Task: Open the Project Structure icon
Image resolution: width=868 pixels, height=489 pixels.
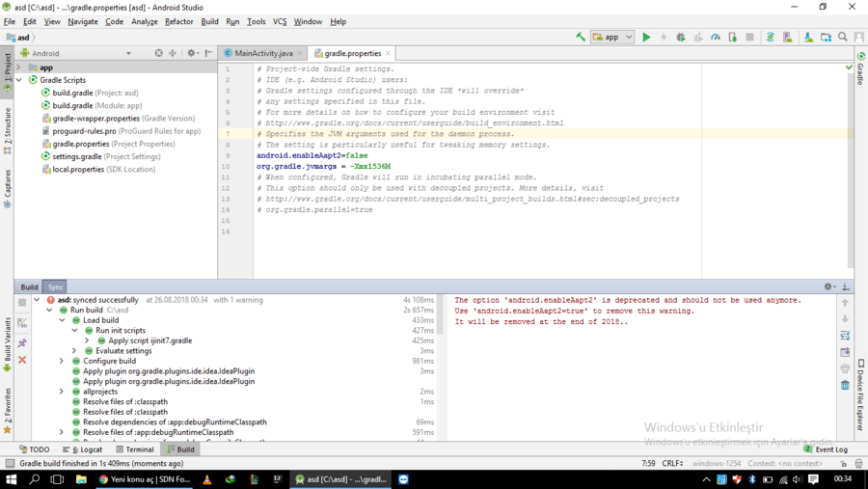Action: [x=826, y=37]
